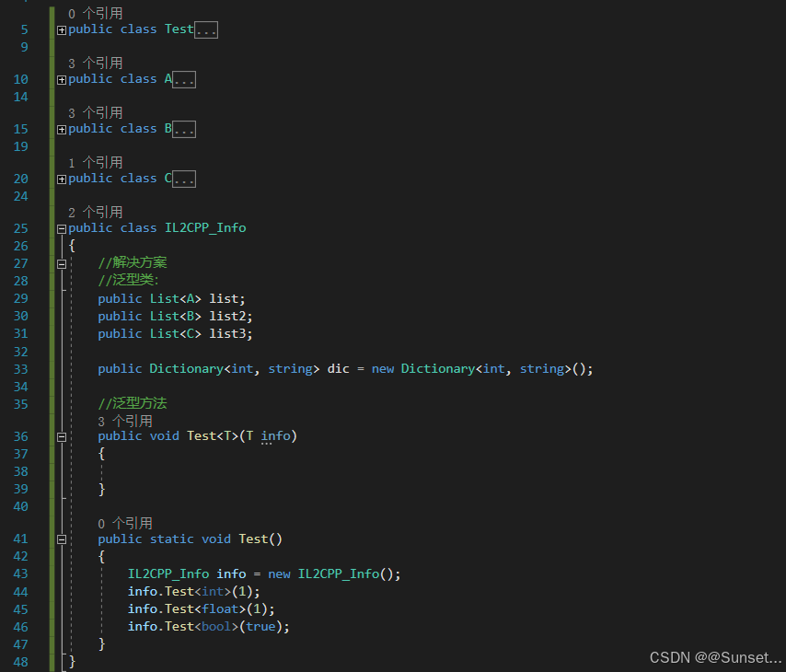Click 'info.Test<int>(1);' call
786x672 pixels.
point(194,592)
